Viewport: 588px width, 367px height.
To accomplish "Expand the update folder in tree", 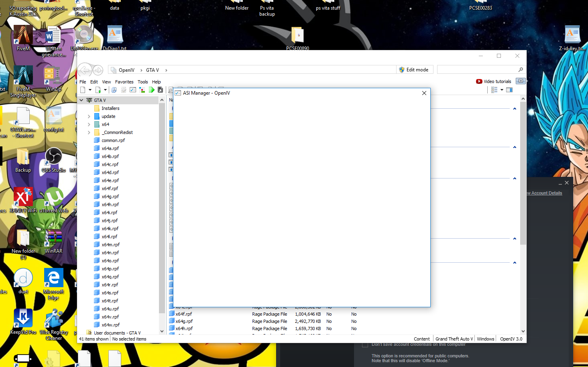I will click(x=89, y=116).
